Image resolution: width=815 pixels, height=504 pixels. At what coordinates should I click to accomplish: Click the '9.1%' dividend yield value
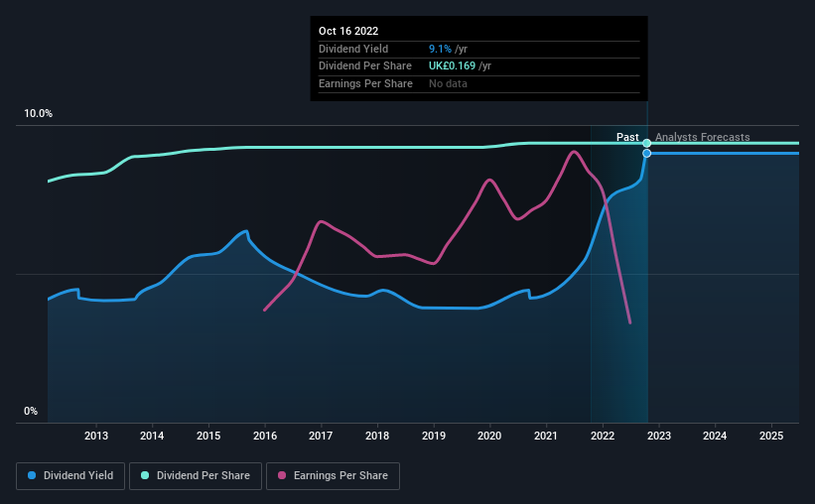tap(440, 49)
